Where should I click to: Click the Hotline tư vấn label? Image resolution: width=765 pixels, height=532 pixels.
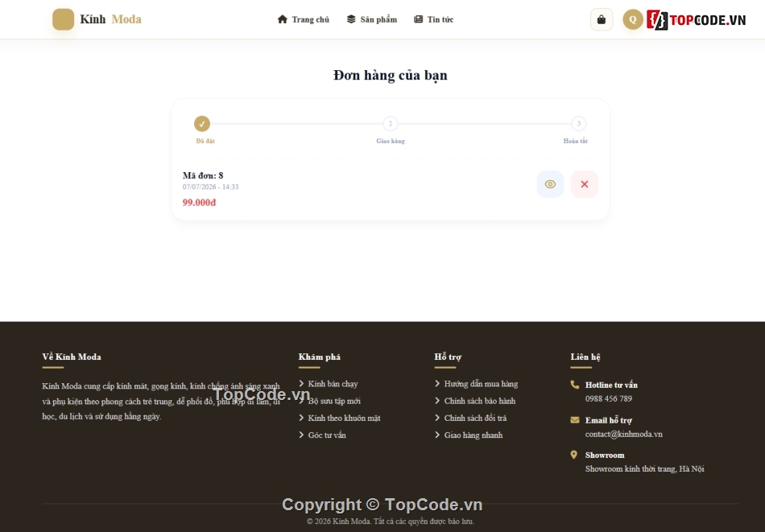click(611, 385)
